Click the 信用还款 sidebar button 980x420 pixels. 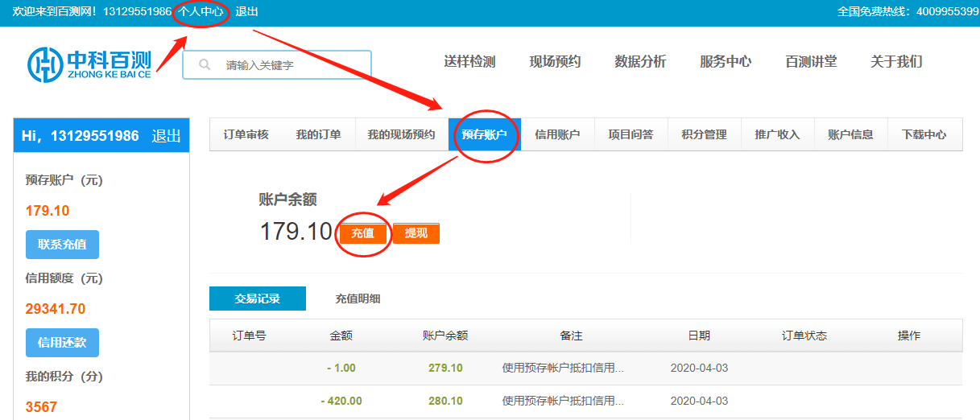[x=62, y=343]
